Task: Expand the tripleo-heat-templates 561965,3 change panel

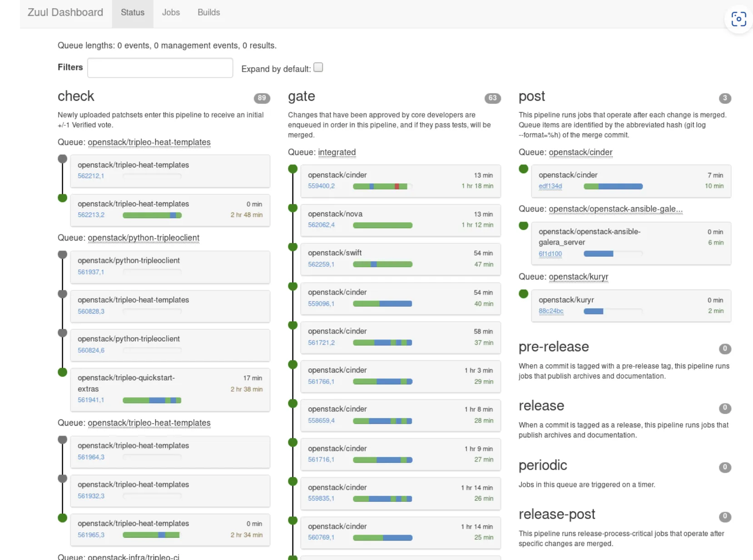Action: 170,530
